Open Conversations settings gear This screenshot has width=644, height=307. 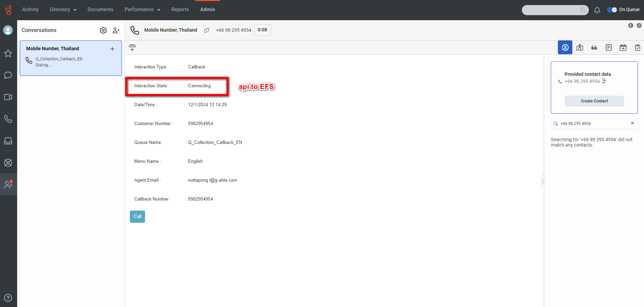(x=103, y=30)
